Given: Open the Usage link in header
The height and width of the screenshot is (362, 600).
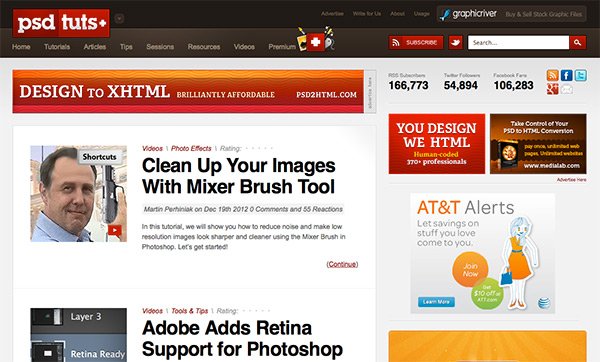Looking at the screenshot, I should (421, 14).
